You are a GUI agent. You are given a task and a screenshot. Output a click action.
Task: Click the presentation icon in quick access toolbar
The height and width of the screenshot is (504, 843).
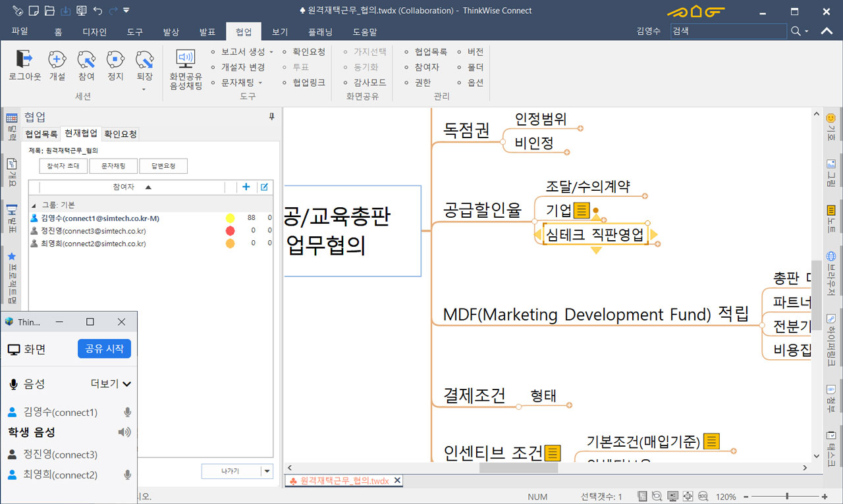(x=82, y=11)
